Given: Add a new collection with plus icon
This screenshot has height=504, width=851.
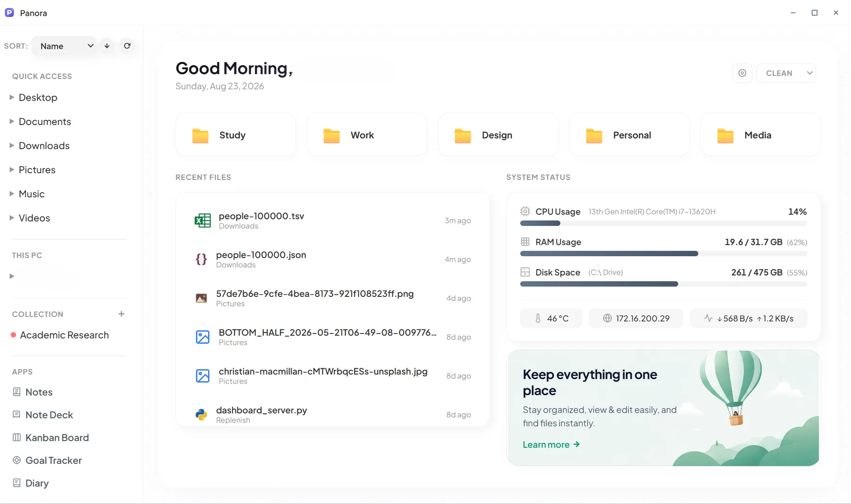Looking at the screenshot, I should click(x=122, y=314).
